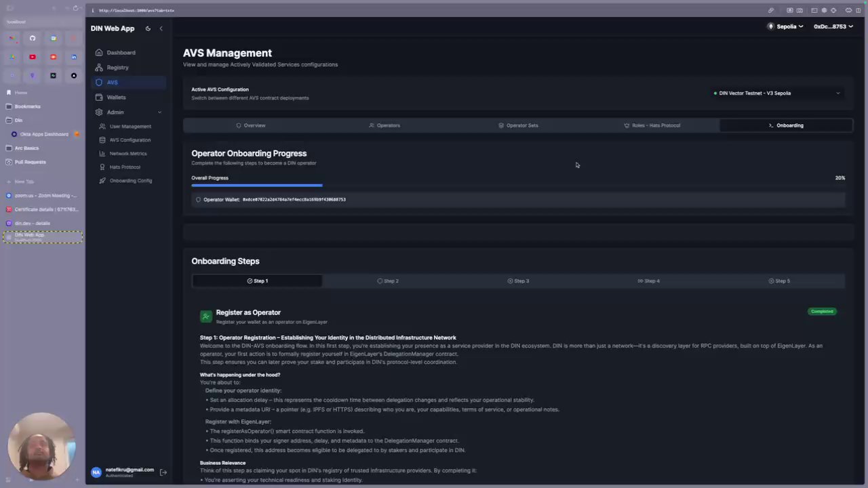Collapse the Admin submenu chevron
868x488 pixels.
tap(159, 112)
